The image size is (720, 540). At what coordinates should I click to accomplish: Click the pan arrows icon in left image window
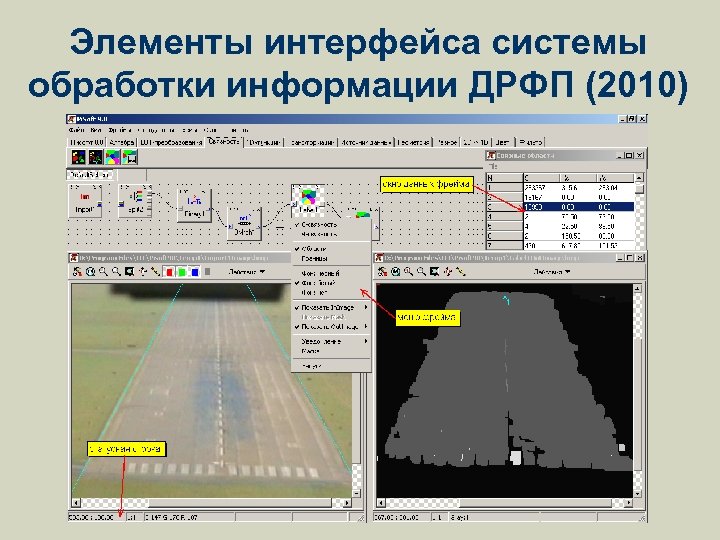coord(143,272)
